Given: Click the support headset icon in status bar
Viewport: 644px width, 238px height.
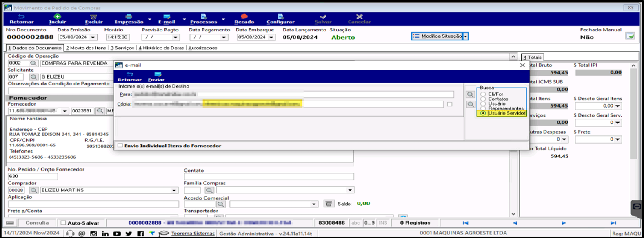Looking at the screenshot, I should pos(70,234).
